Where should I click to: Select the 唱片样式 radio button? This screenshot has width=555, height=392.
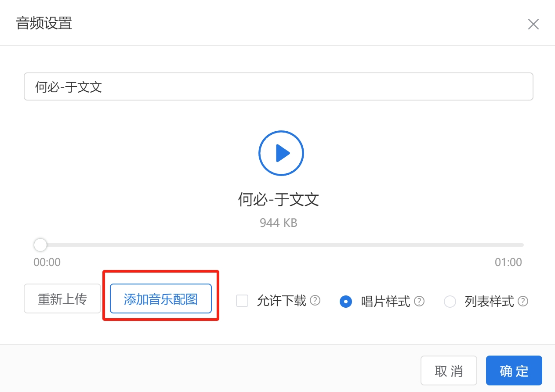tap(346, 302)
